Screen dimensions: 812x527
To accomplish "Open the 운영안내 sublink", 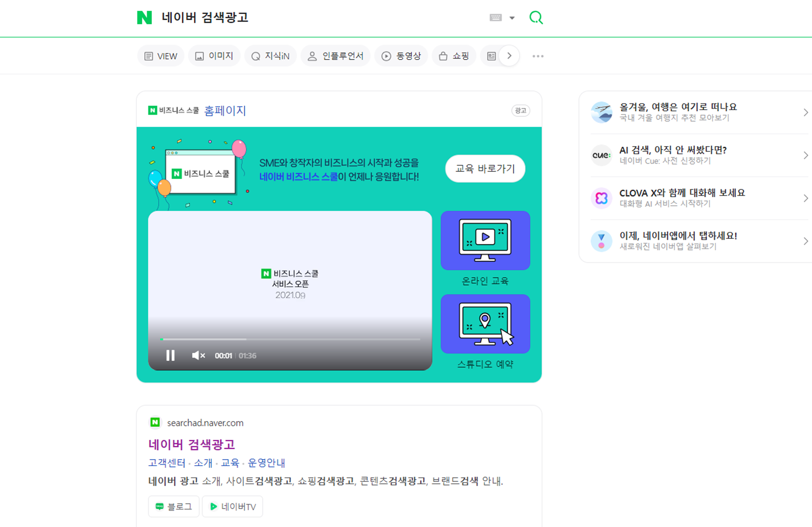I will click(x=267, y=463).
